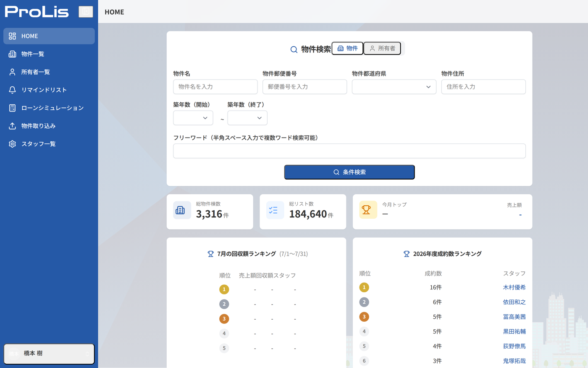Click person icon beside 所有者一覧
This screenshot has width=588, height=368.
(12, 72)
